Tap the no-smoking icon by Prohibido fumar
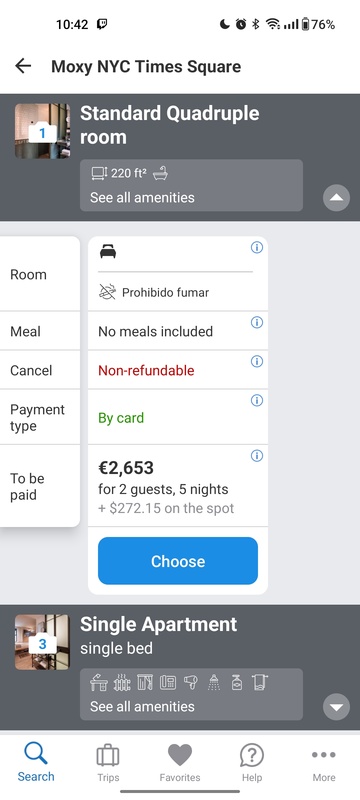360x800 pixels. pos(107,292)
